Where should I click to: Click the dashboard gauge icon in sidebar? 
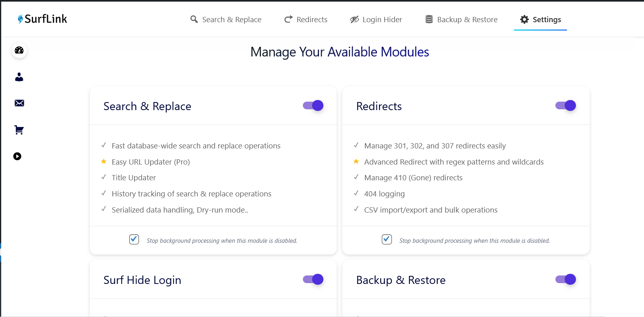[19, 50]
